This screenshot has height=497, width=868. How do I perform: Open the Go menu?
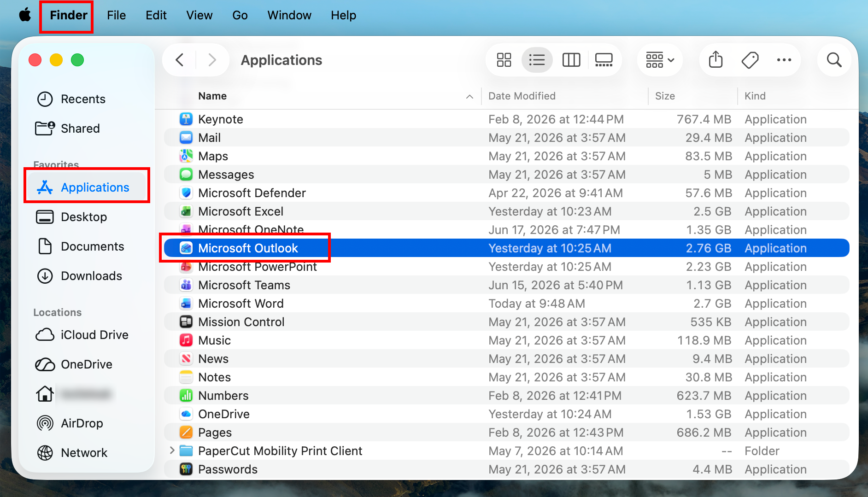(x=240, y=15)
